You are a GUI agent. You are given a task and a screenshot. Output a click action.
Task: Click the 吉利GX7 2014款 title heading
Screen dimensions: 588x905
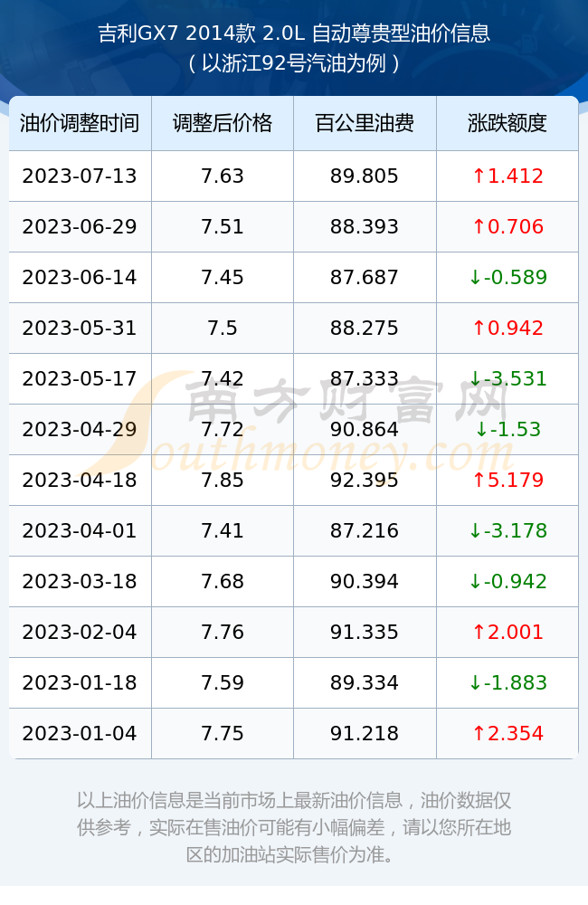(294, 33)
